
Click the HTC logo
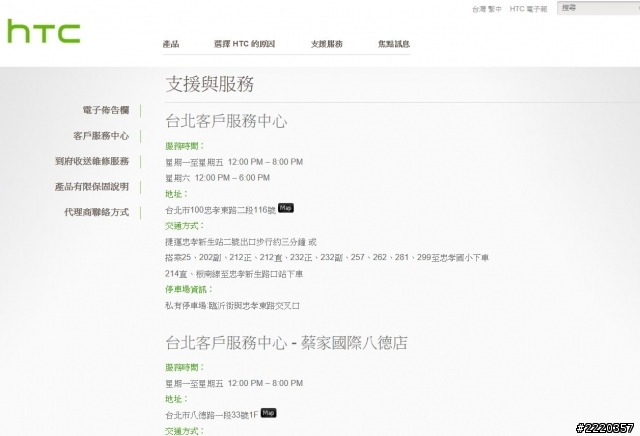click(44, 31)
